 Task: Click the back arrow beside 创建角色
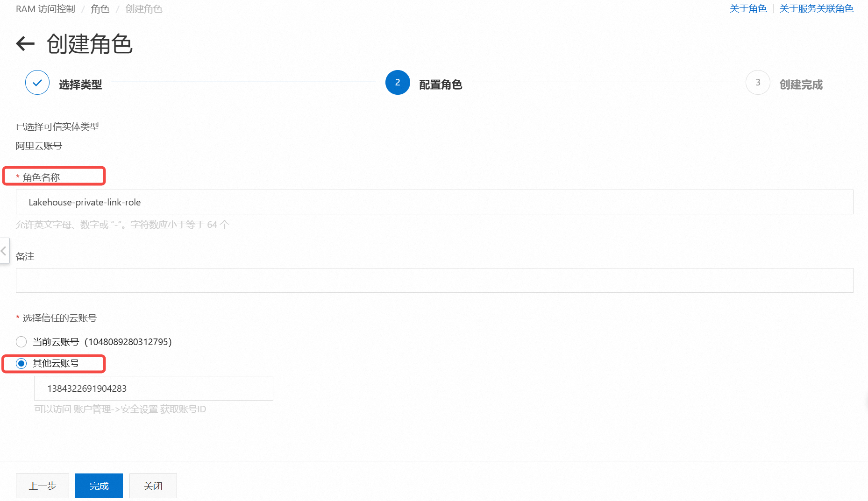tap(25, 44)
